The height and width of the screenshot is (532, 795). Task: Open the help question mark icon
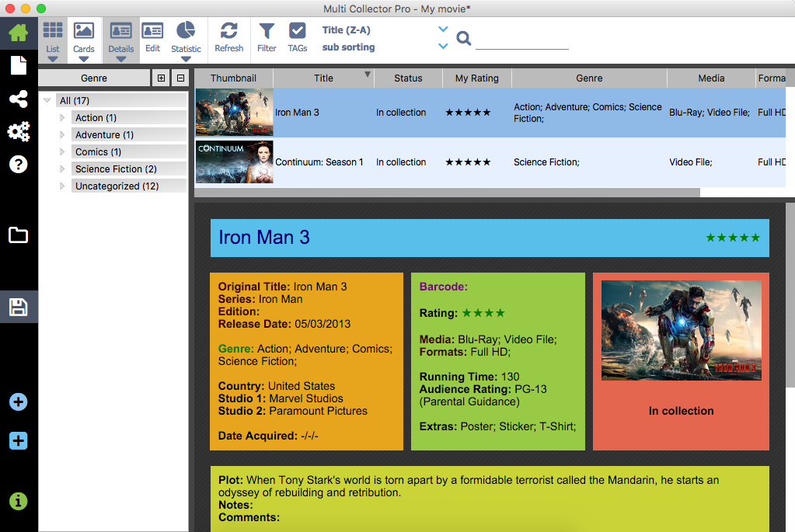click(18, 164)
